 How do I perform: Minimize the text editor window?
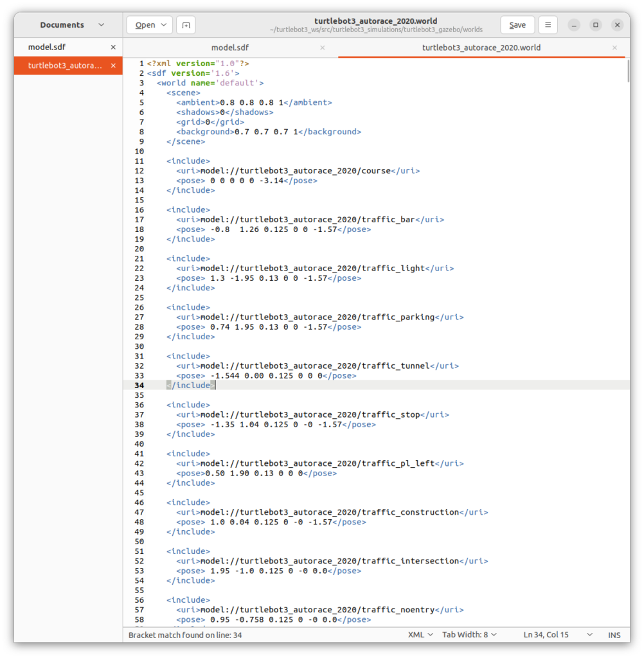573,25
